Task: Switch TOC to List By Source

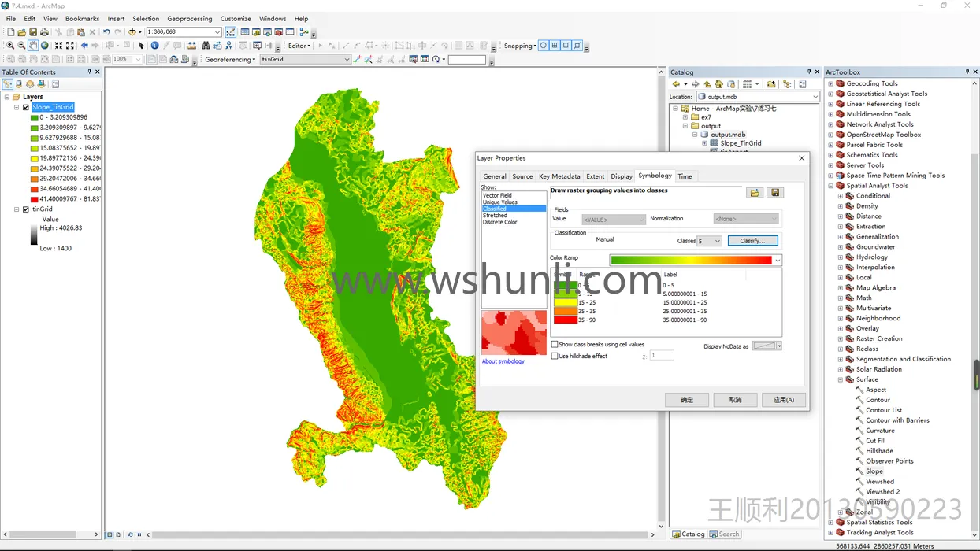Action: point(19,84)
